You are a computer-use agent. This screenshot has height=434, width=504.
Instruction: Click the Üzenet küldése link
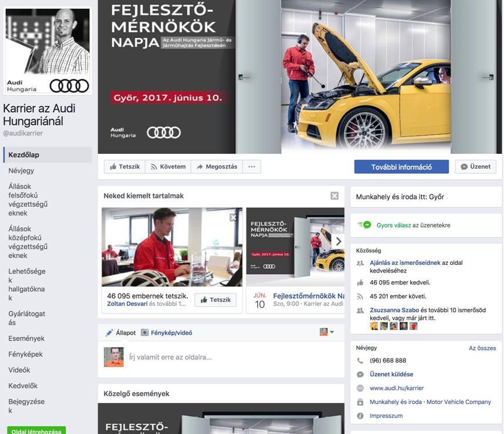(x=391, y=374)
